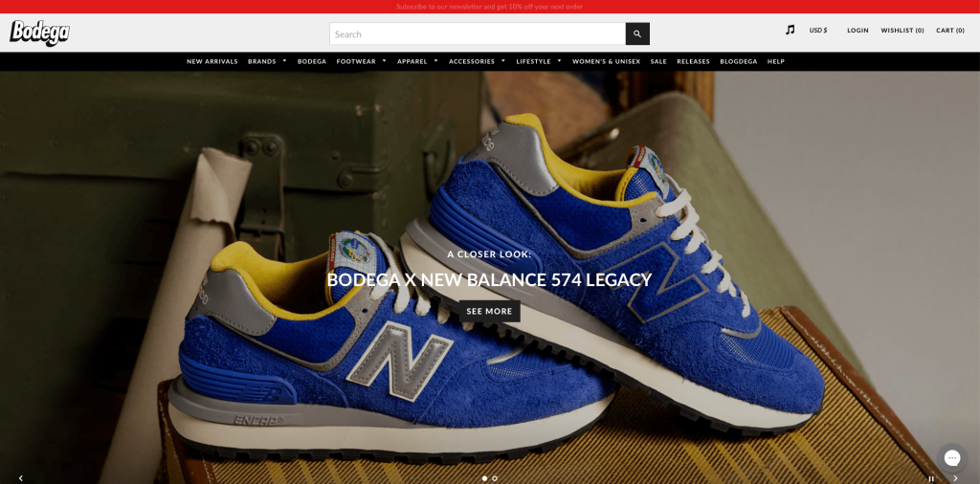Open Women's & Unisex section
Screen dimensions: 980x484
(x=606, y=61)
